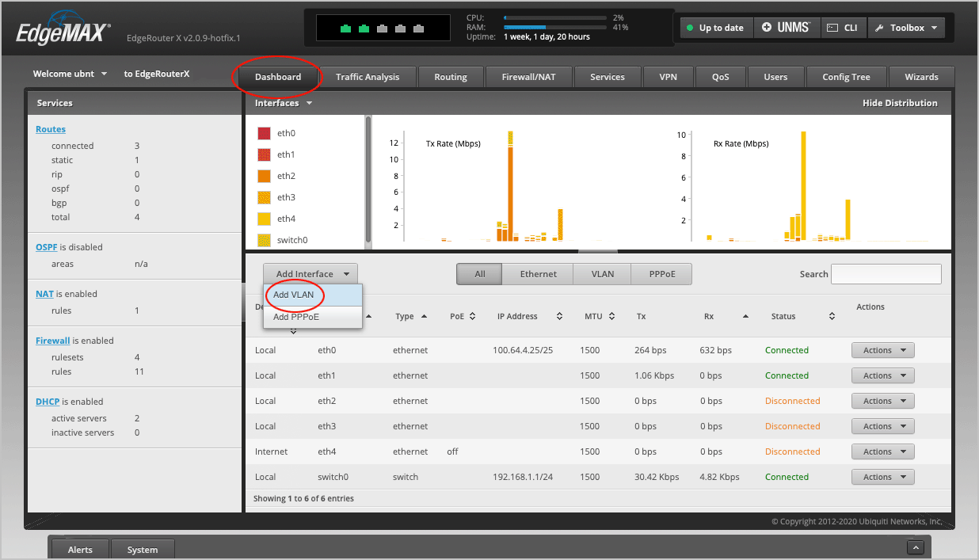Screen dimensions: 979x560
Task: Select the VLAN interface filter
Action: coord(603,274)
